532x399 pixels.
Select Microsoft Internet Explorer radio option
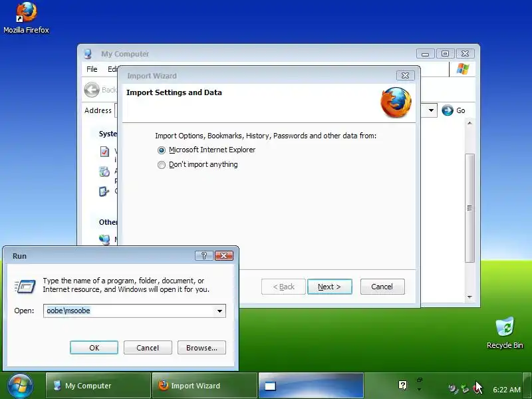pyautogui.click(x=162, y=150)
